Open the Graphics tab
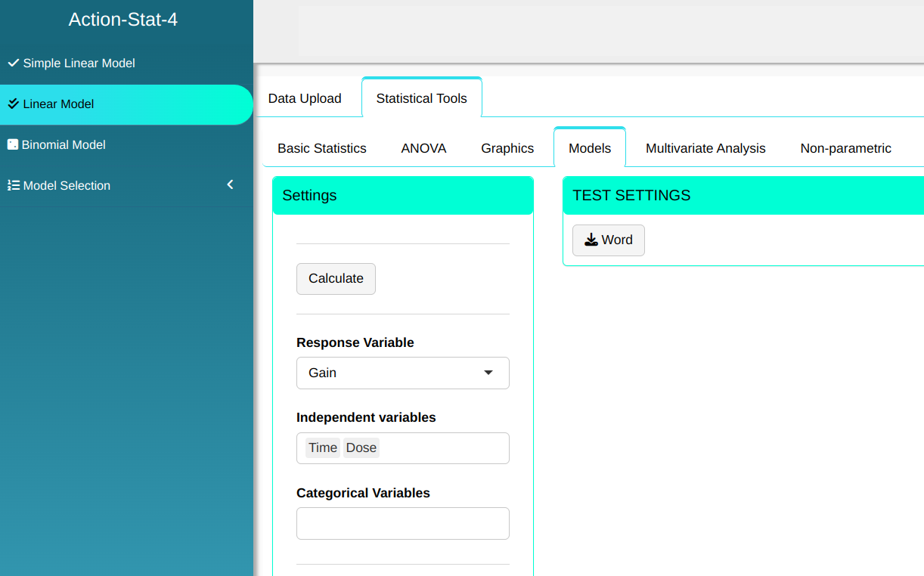924x576 pixels. tap(507, 148)
